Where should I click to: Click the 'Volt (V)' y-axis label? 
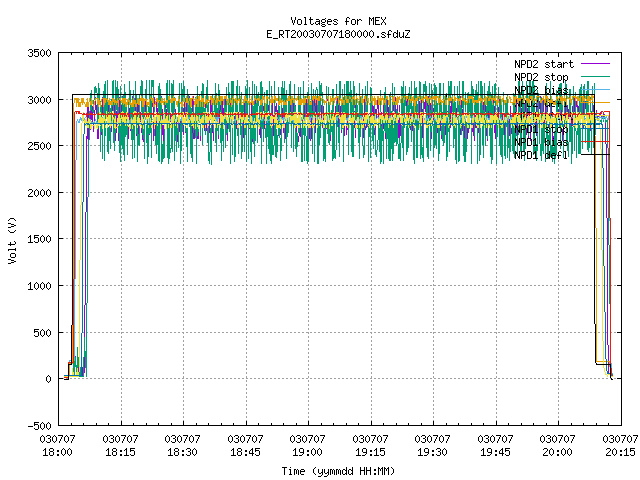(x=12, y=240)
